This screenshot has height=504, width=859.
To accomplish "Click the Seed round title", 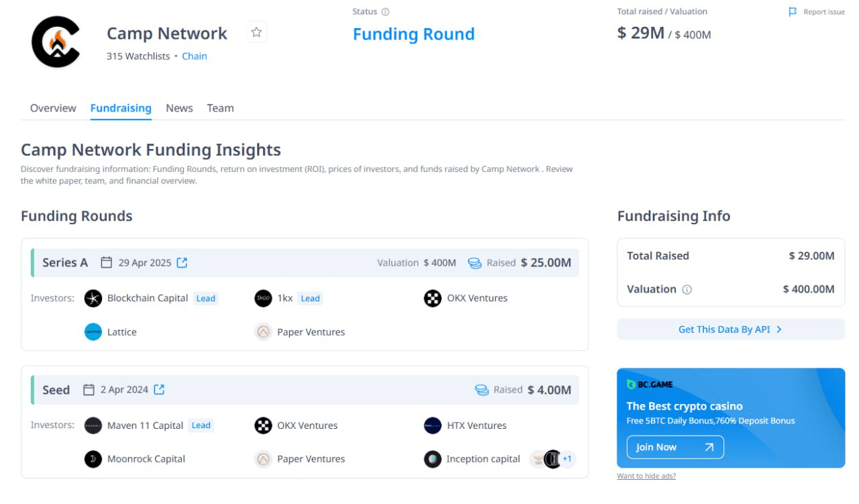I will [56, 390].
